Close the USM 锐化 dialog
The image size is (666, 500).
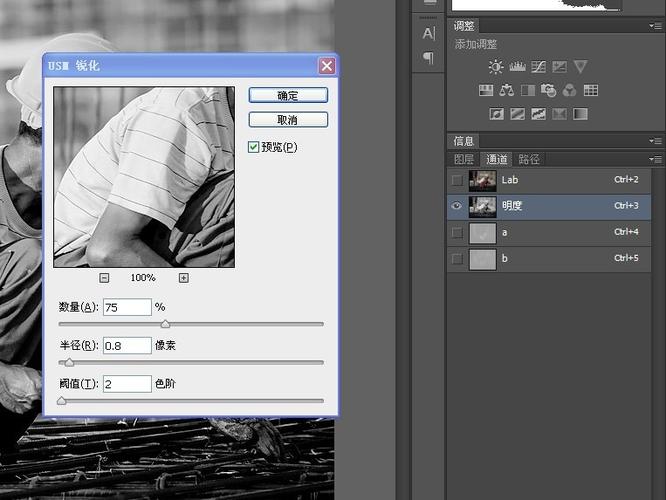point(327,66)
